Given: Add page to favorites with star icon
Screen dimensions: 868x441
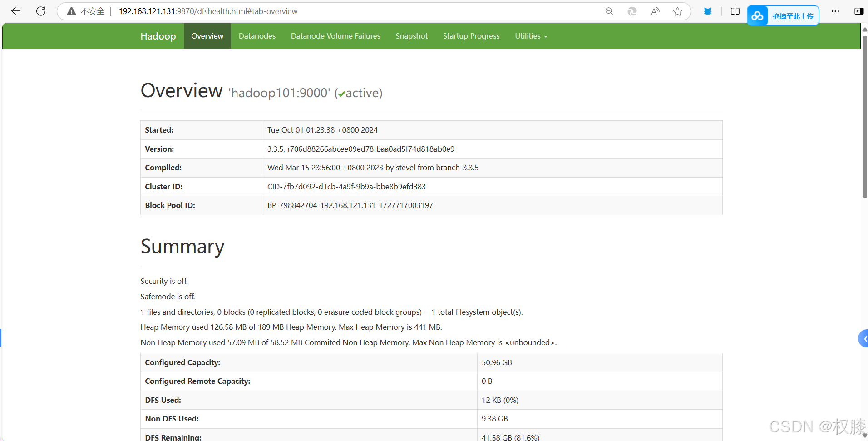Looking at the screenshot, I should click(x=678, y=11).
